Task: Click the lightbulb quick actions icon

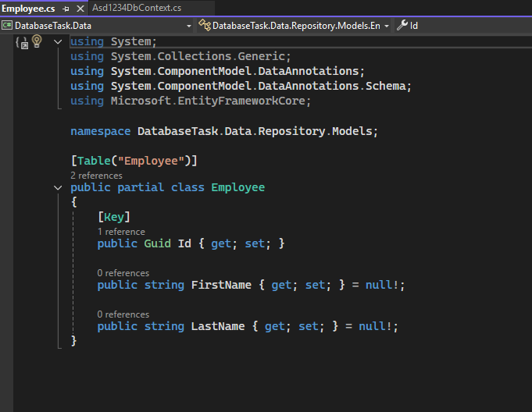Action: coord(36,41)
